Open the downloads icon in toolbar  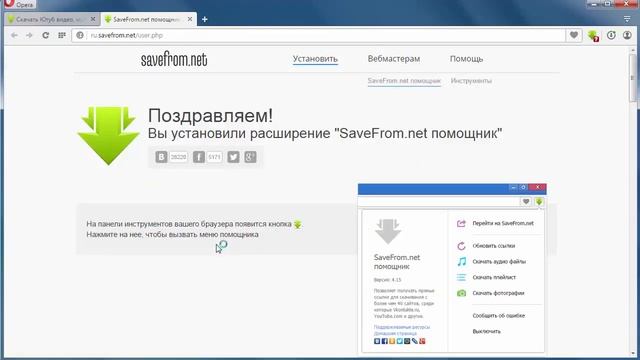[611, 36]
